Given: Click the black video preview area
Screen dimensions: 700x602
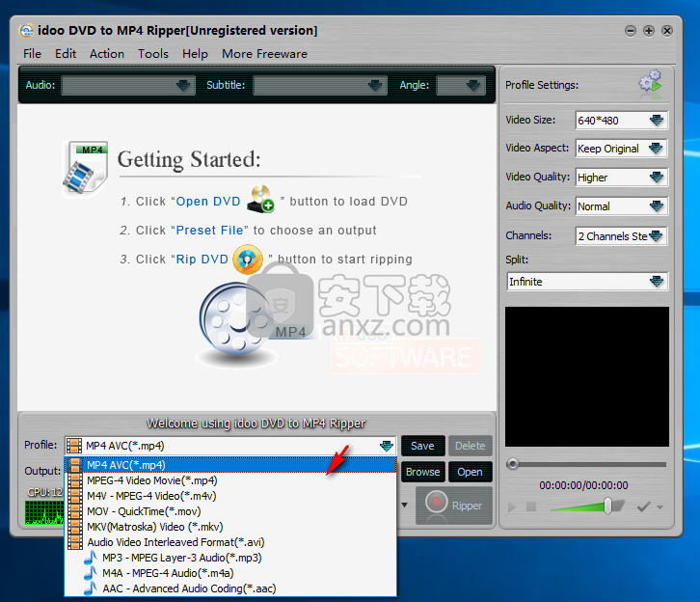Looking at the screenshot, I should 587,376.
